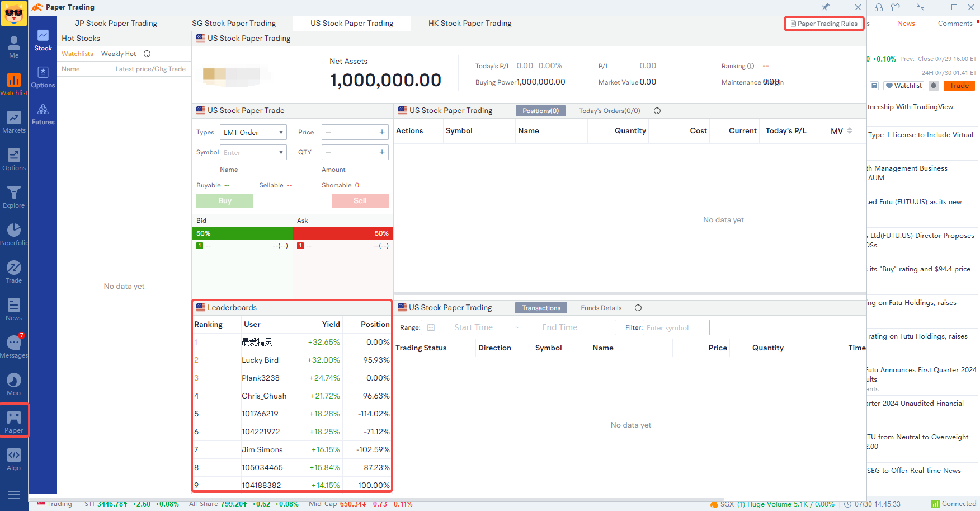
Task: Expand the LMT Order type dropdown
Action: point(253,132)
